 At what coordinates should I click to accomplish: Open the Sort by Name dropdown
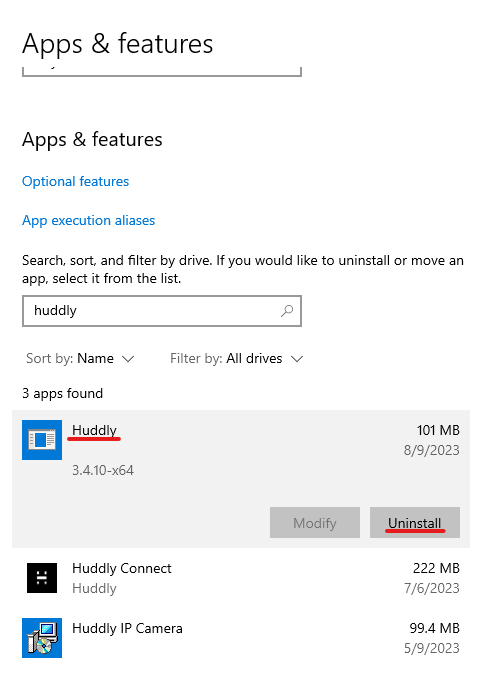80,358
